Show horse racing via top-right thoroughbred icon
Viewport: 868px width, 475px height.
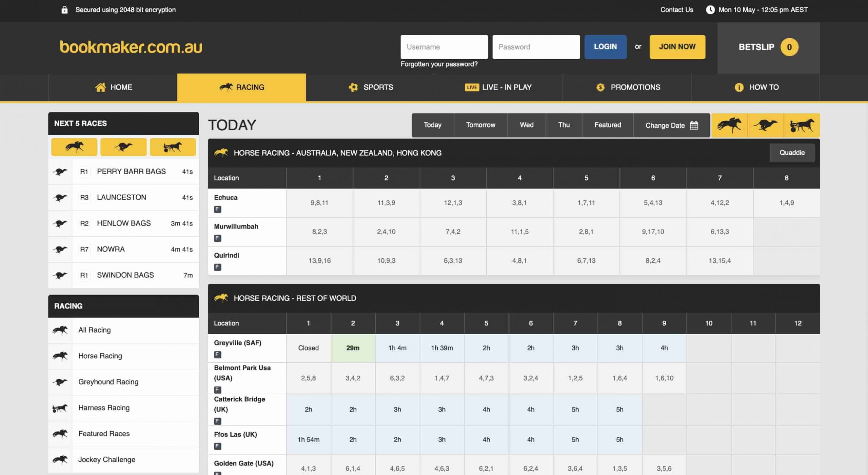tap(729, 125)
